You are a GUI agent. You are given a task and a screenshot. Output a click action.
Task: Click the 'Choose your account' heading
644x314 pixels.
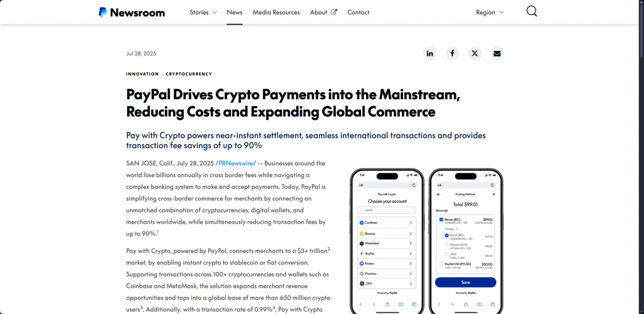387,201
